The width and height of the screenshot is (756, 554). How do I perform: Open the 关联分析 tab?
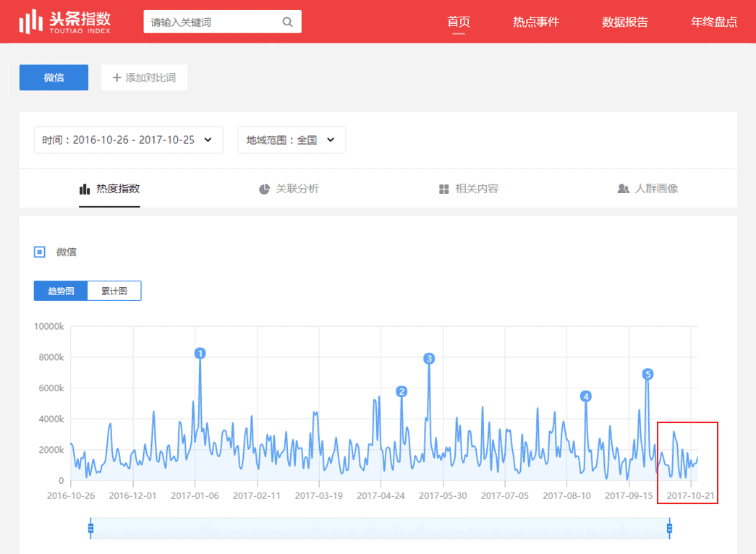coord(289,189)
